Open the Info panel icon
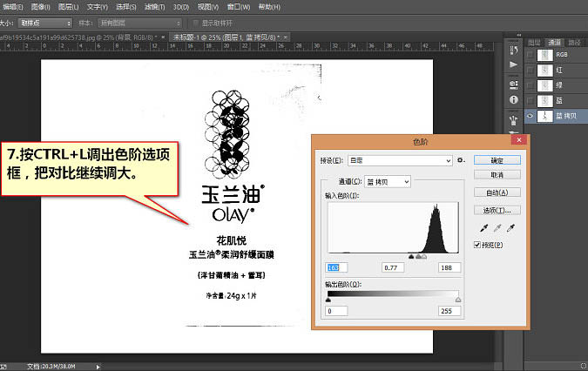 514,99
